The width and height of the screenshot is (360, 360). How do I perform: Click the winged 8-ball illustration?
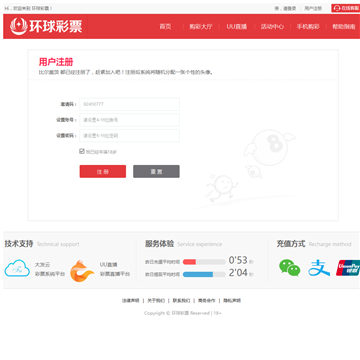coord(269,147)
